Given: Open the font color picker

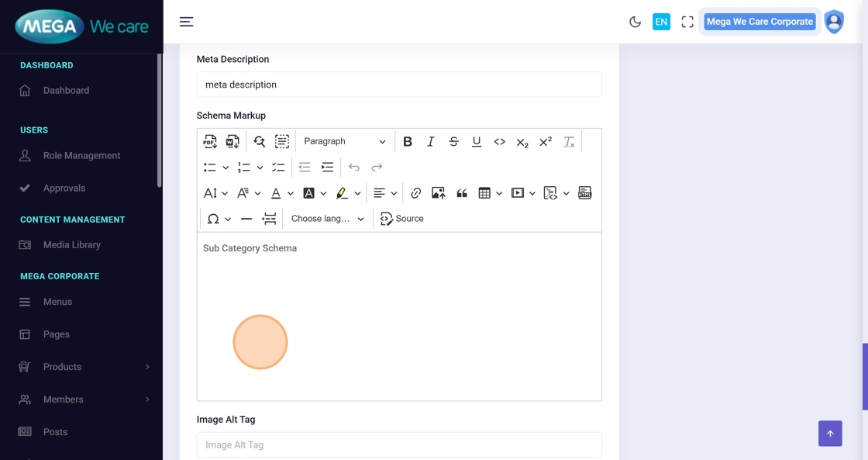Looking at the screenshot, I should [x=276, y=193].
